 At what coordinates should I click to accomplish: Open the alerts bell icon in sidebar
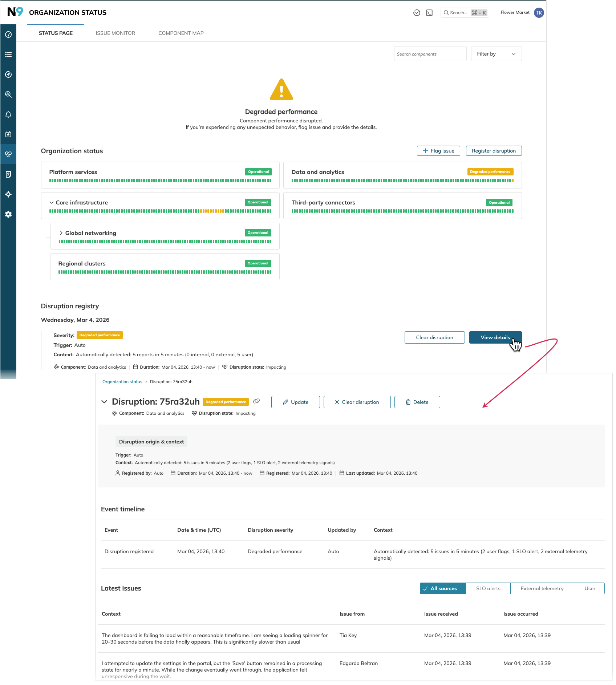[x=8, y=114]
